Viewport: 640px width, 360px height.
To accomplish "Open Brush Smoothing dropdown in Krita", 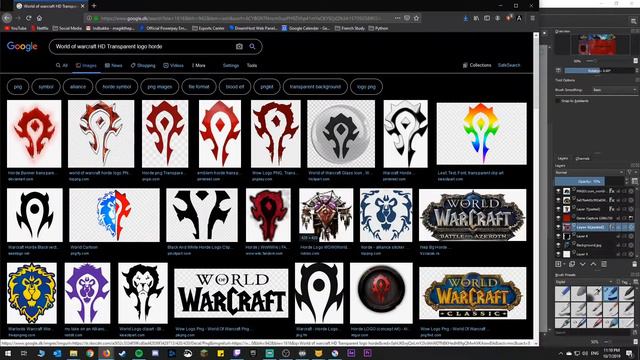I will pyautogui.click(x=615, y=90).
